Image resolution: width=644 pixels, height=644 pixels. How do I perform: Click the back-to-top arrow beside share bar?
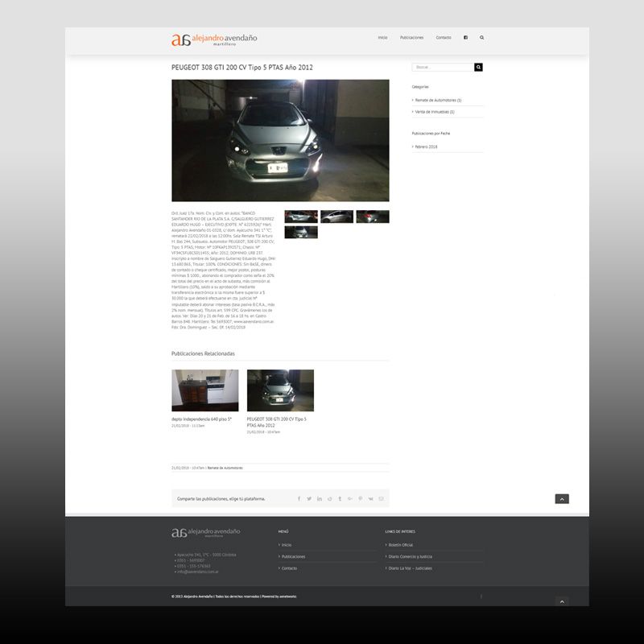click(562, 498)
